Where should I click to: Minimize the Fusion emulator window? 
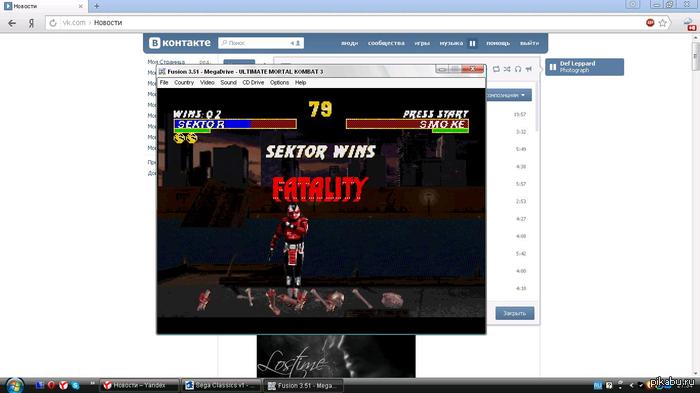[442, 69]
